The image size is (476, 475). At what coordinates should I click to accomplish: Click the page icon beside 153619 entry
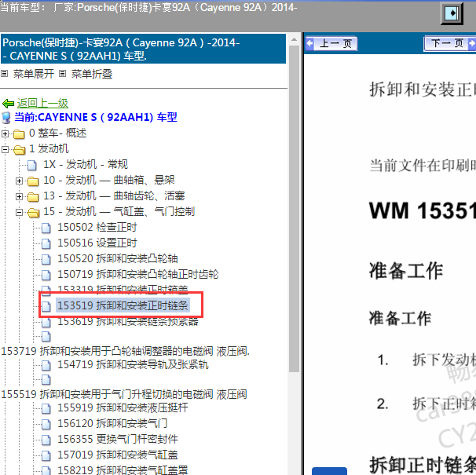click(x=46, y=323)
